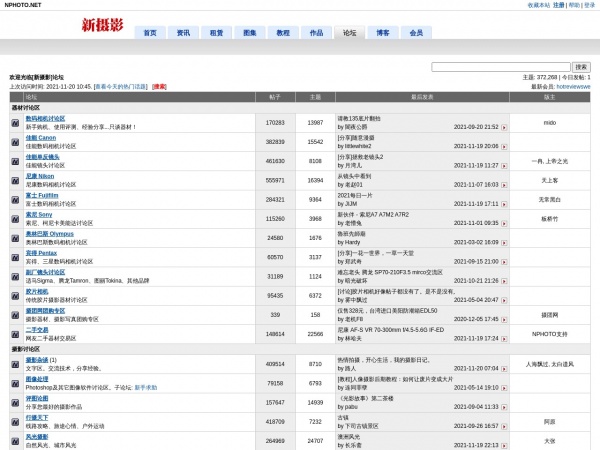Open the 博客 navigation tab
This screenshot has width=600, height=450.
click(383, 33)
